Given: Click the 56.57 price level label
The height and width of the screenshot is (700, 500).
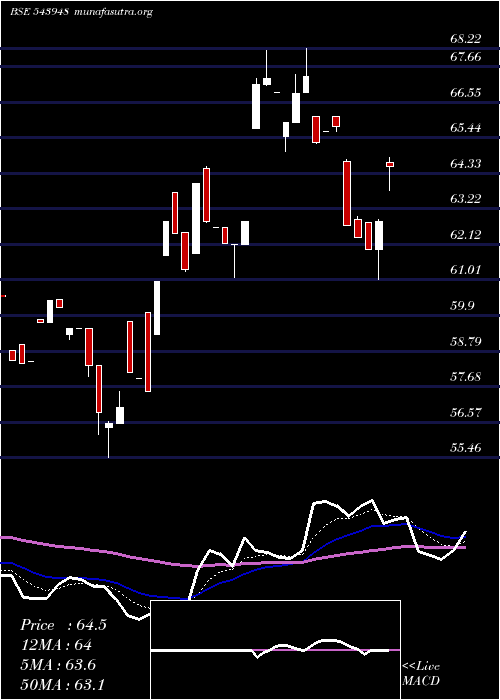Looking at the screenshot, I should pos(466,412).
